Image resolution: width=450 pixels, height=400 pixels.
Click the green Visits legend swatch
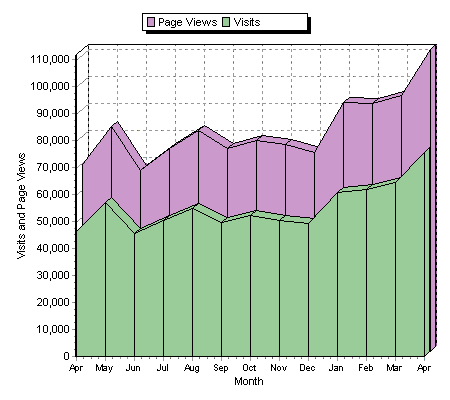point(226,22)
